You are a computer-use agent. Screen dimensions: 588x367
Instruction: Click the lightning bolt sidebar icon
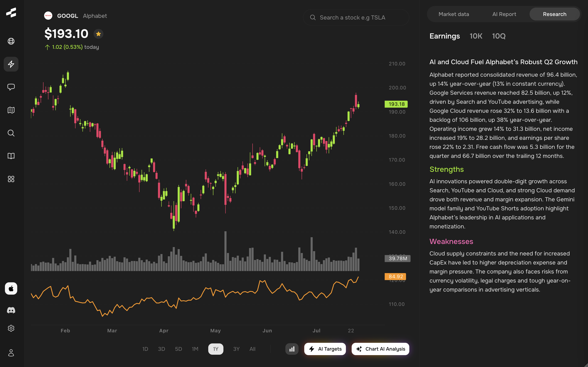[x=11, y=64]
